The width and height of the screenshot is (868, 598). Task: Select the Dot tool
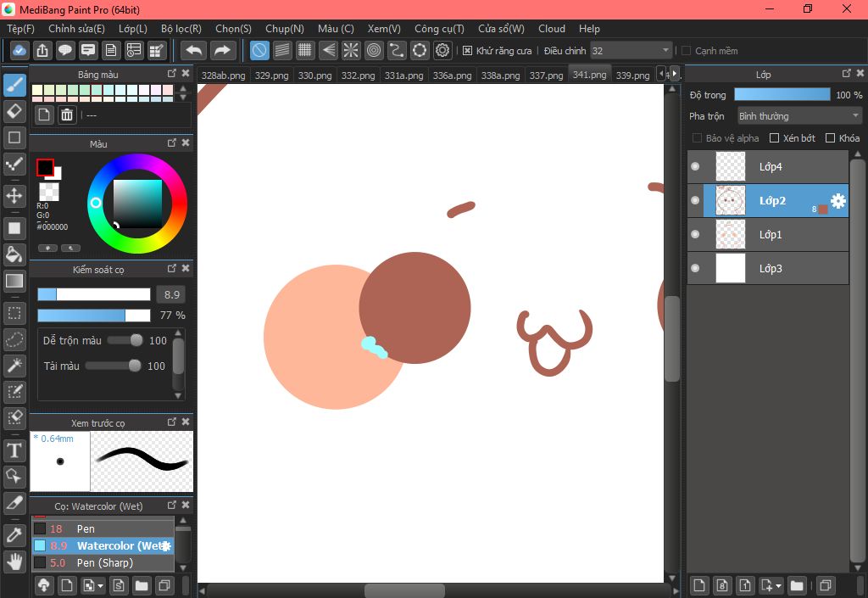pos(14,164)
